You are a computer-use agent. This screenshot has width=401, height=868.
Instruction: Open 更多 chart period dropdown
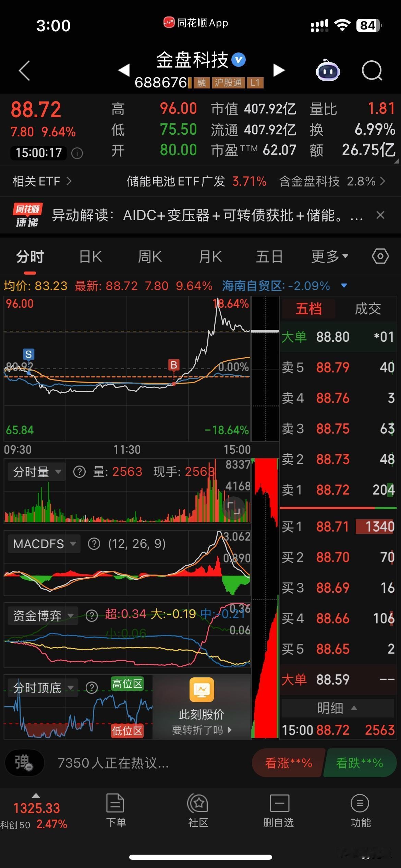click(330, 256)
